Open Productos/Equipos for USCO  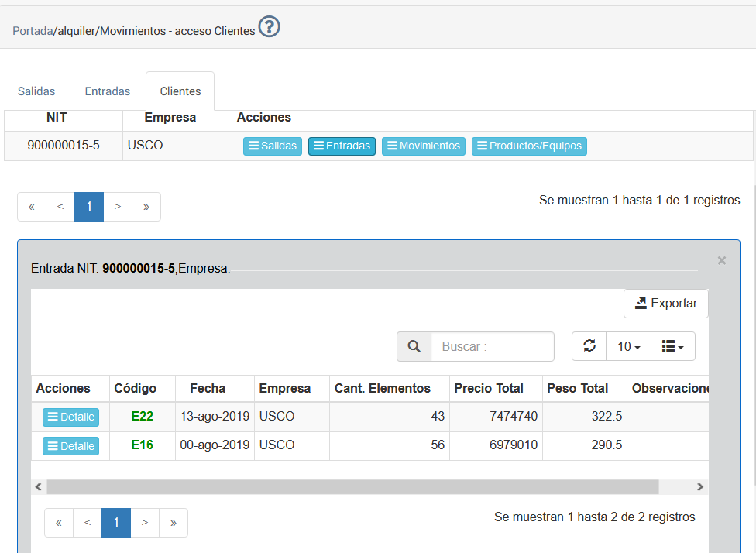pos(529,146)
